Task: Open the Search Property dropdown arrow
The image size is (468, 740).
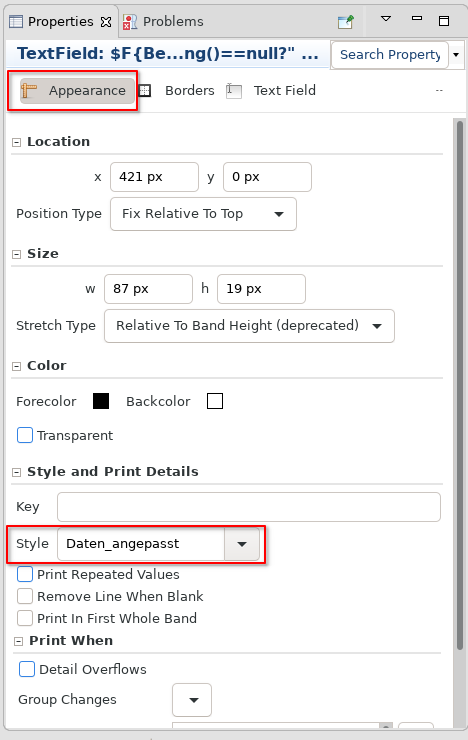Action: point(456,55)
